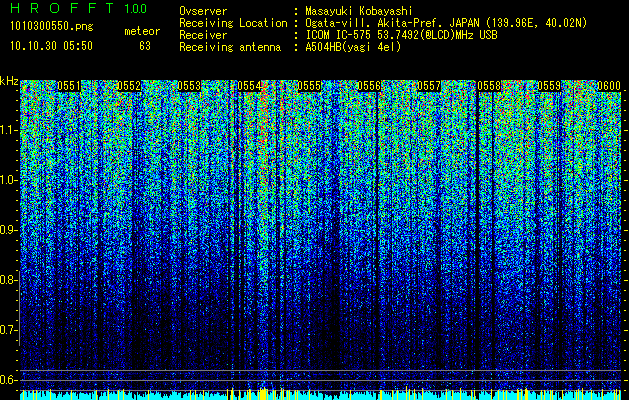Click the 0556 time marker
629x400 pixels.
click(x=369, y=86)
